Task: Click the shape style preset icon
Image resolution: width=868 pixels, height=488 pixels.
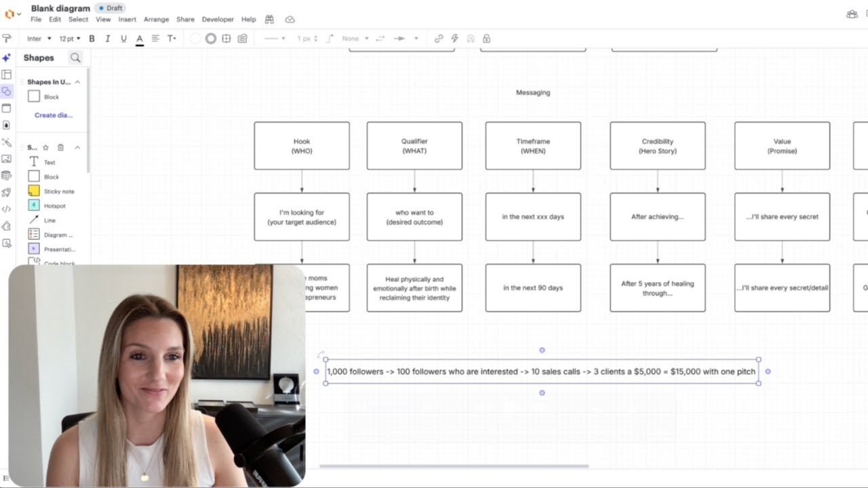Action: (x=242, y=39)
